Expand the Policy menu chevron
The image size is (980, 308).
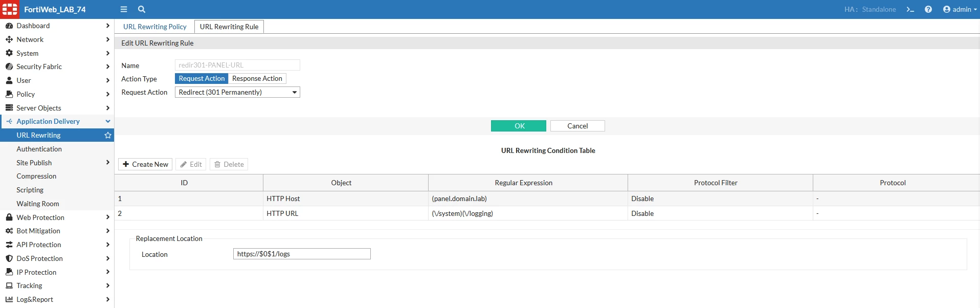(x=107, y=94)
